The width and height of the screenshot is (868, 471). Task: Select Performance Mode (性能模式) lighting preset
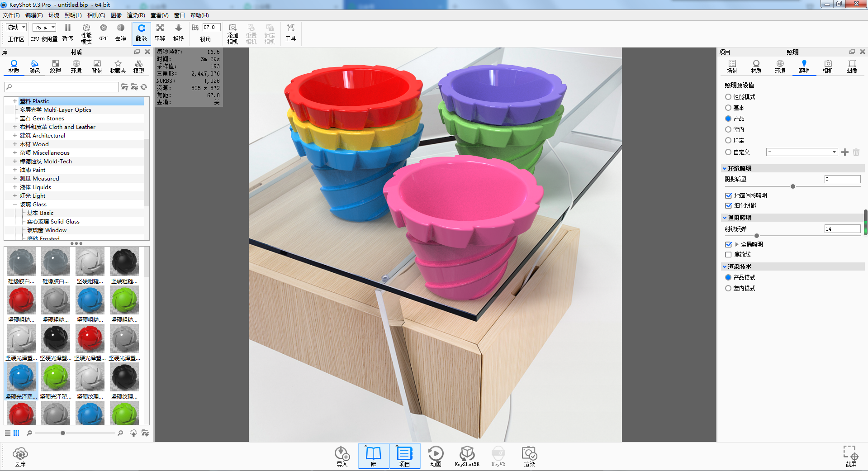click(728, 97)
